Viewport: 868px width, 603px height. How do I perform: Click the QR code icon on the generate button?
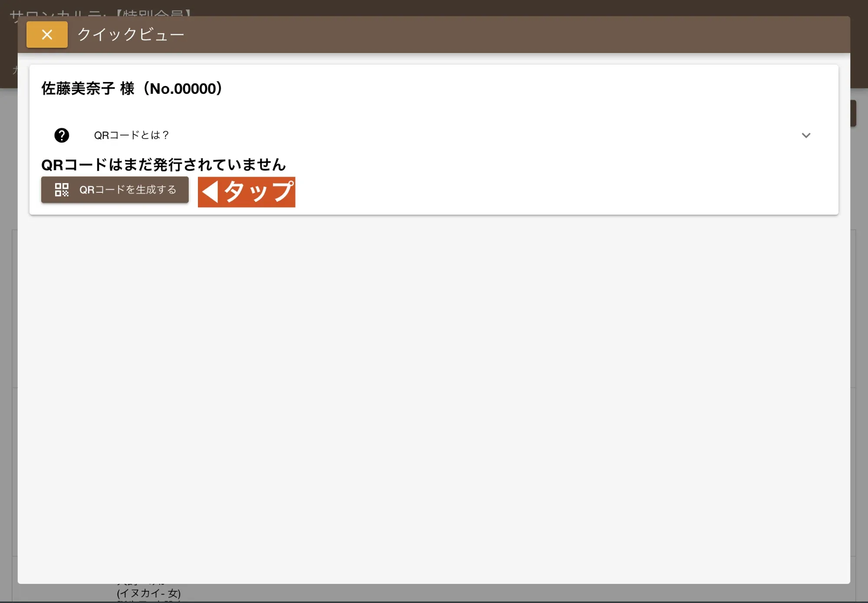(61, 190)
